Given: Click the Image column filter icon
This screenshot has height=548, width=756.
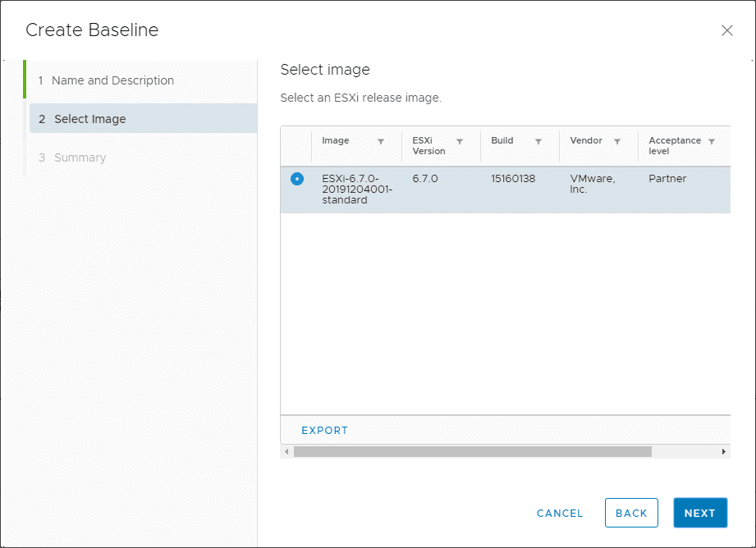Looking at the screenshot, I should click(381, 141).
